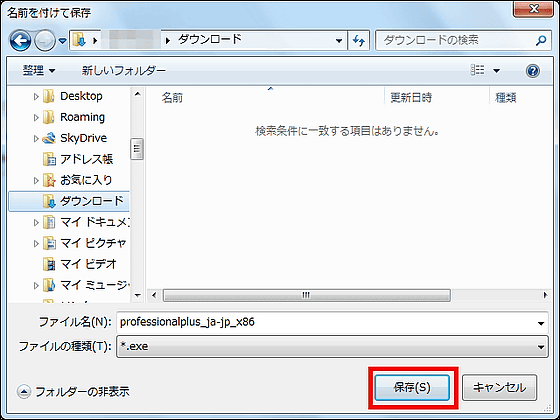Expand the SkyDrive tree node
This screenshot has width=560, height=420.
[x=36, y=139]
